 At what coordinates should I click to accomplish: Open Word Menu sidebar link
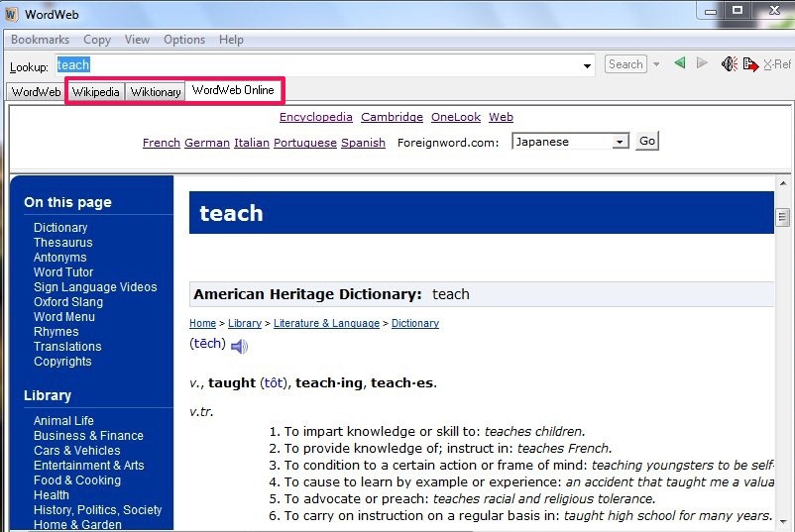[x=63, y=317]
